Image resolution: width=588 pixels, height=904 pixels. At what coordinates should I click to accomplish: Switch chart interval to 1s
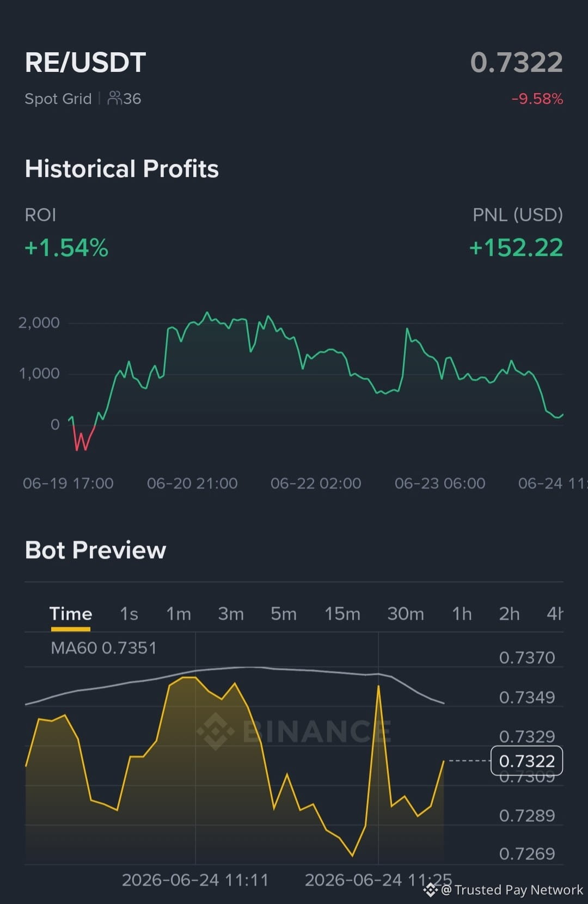click(x=129, y=614)
